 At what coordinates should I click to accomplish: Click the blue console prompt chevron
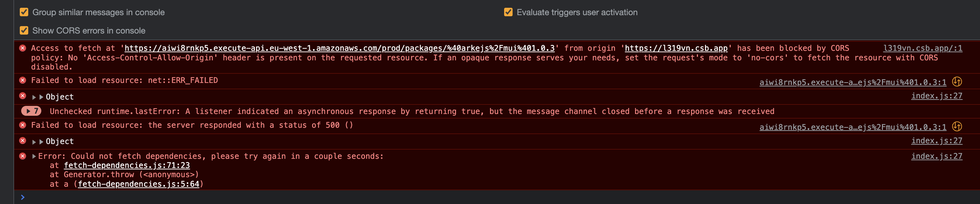(x=23, y=198)
